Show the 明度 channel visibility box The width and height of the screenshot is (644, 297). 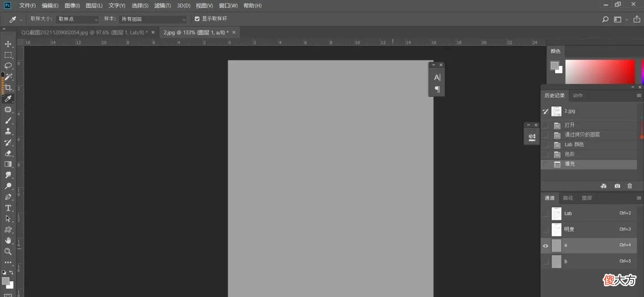[546, 229]
